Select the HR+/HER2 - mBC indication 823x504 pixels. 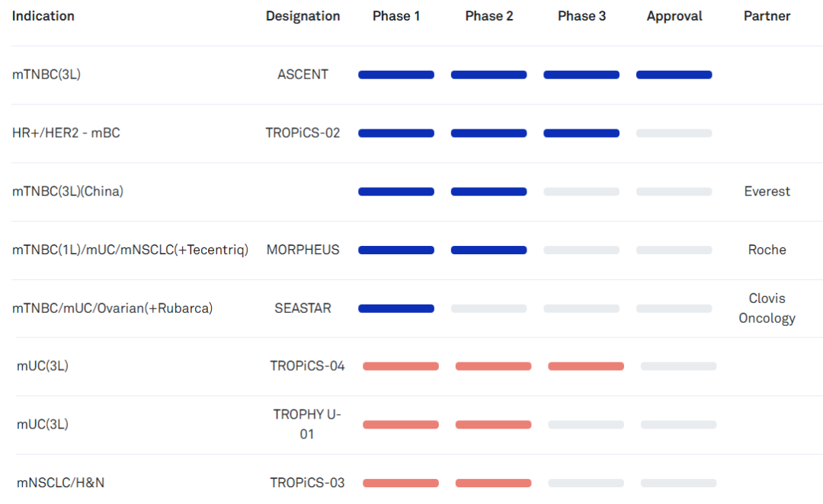tap(66, 133)
